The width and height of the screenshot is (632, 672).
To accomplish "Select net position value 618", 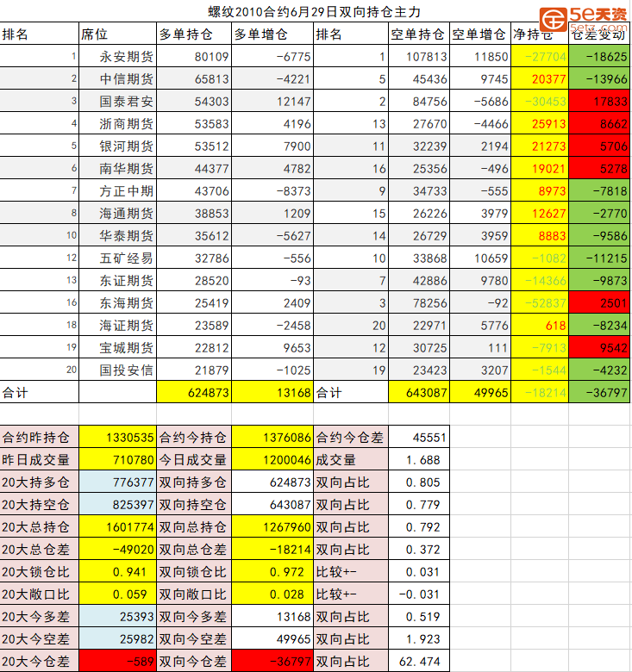I will tap(540, 325).
